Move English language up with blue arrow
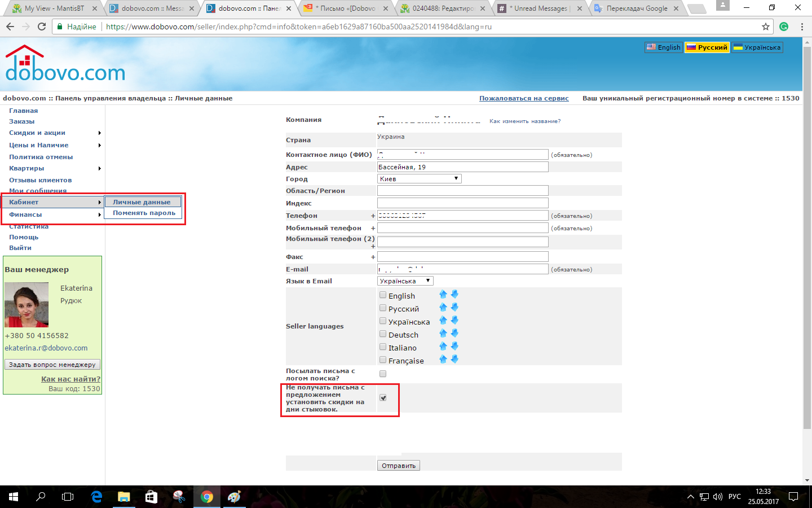 [x=443, y=294]
